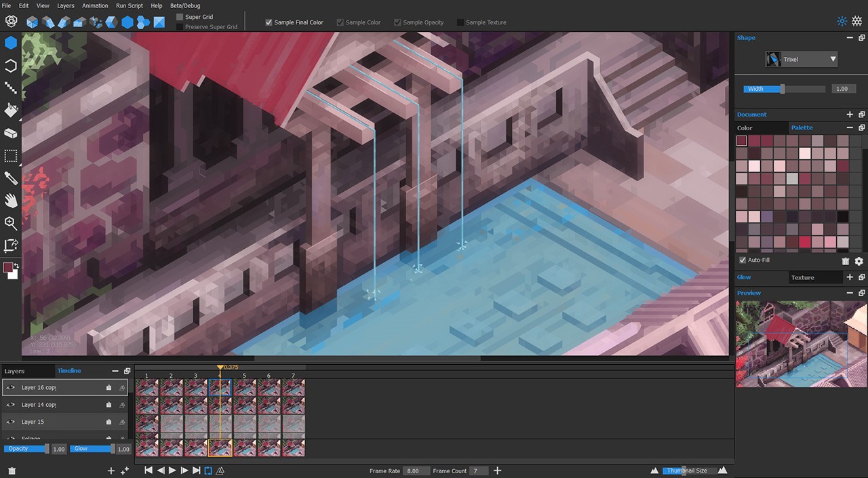Screen dimensions: 868x478
Task: Hide Layer 15 using its eye icon
Action: [x=11, y=422]
